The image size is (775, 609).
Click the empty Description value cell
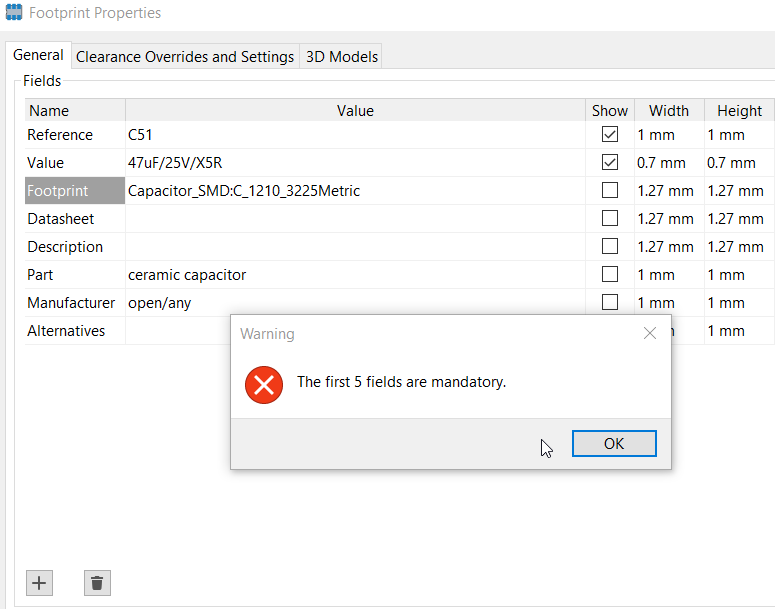click(x=355, y=247)
